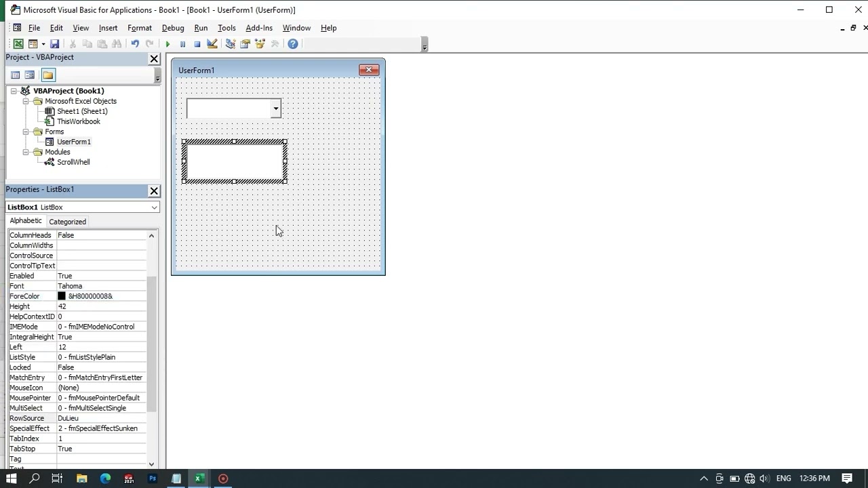Open the Insert menu
The height and width of the screenshot is (488, 868).
[108, 28]
